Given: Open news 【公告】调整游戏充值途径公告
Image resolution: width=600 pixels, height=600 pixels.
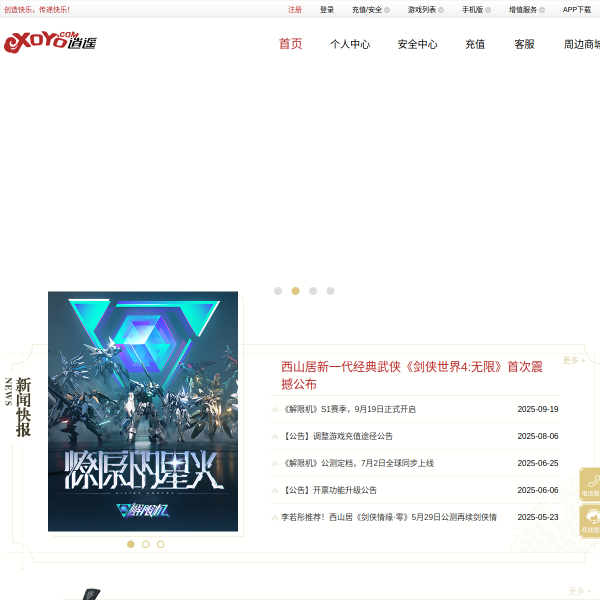Looking at the screenshot, I should 337,436.
